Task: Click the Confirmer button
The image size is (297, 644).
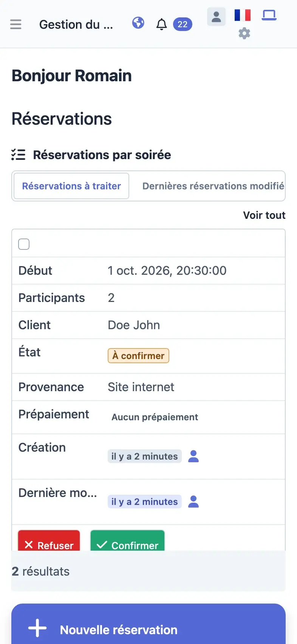Action: click(x=127, y=540)
